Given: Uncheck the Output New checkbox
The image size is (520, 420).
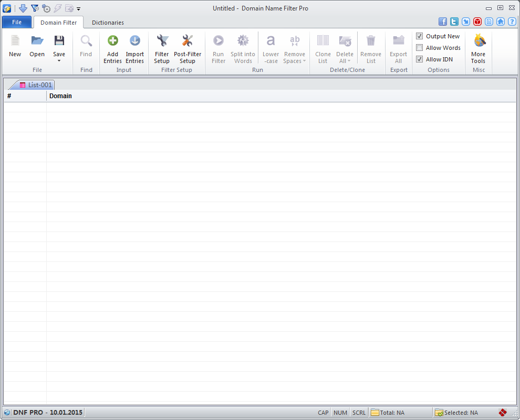Looking at the screenshot, I should (x=420, y=36).
